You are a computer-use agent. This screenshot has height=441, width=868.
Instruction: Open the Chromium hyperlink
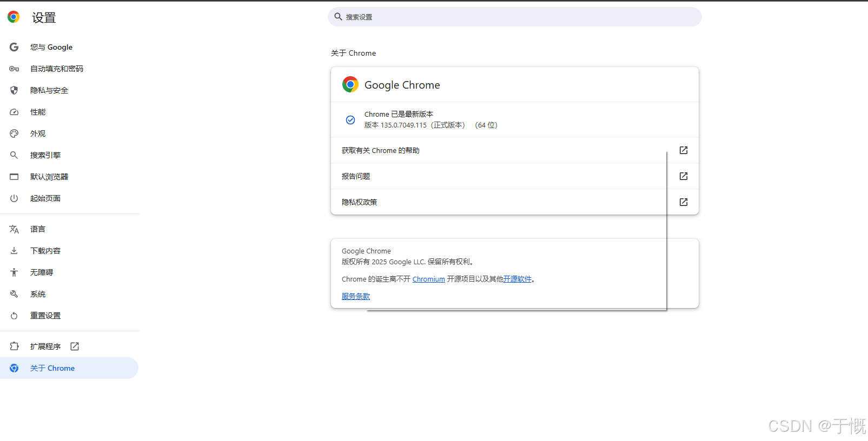(x=429, y=279)
